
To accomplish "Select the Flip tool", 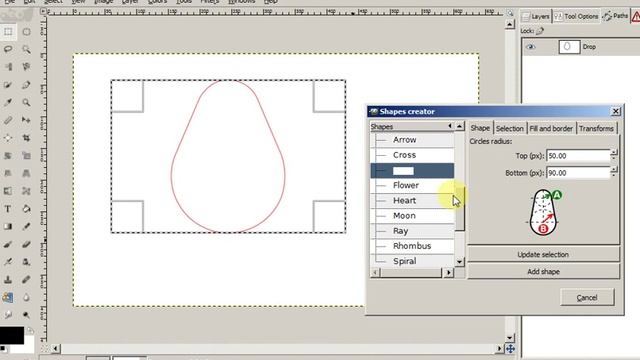I will tap(8, 191).
